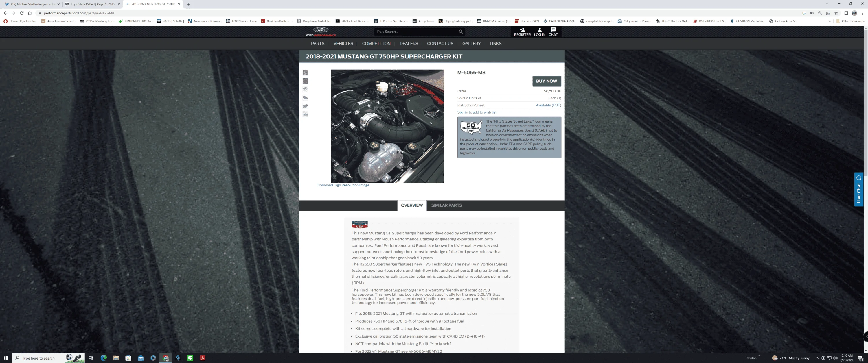This screenshot has height=363, width=868.
Task: Launch Microsoft Edge from the taskbar
Action: point(104,358)
